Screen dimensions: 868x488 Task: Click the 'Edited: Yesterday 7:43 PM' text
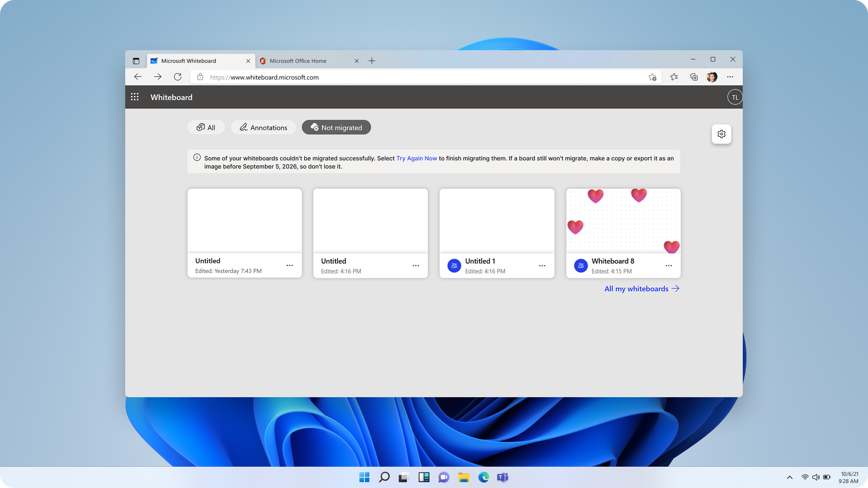228,271
